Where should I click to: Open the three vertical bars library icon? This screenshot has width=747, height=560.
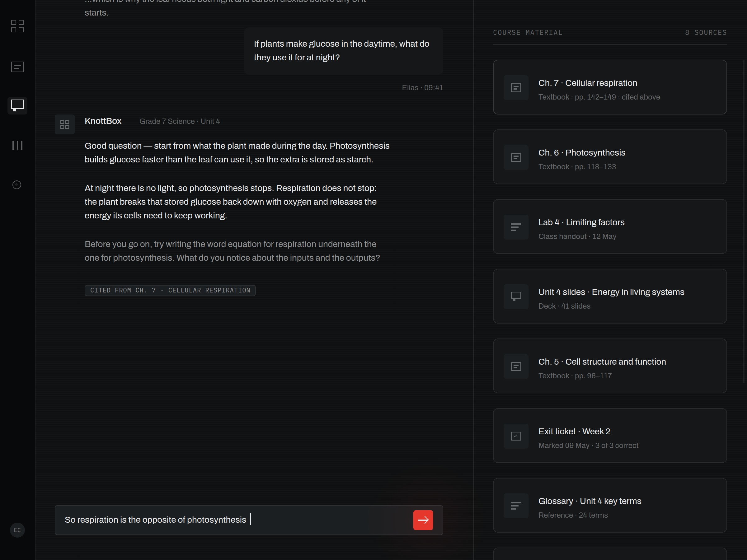[17, 146]
